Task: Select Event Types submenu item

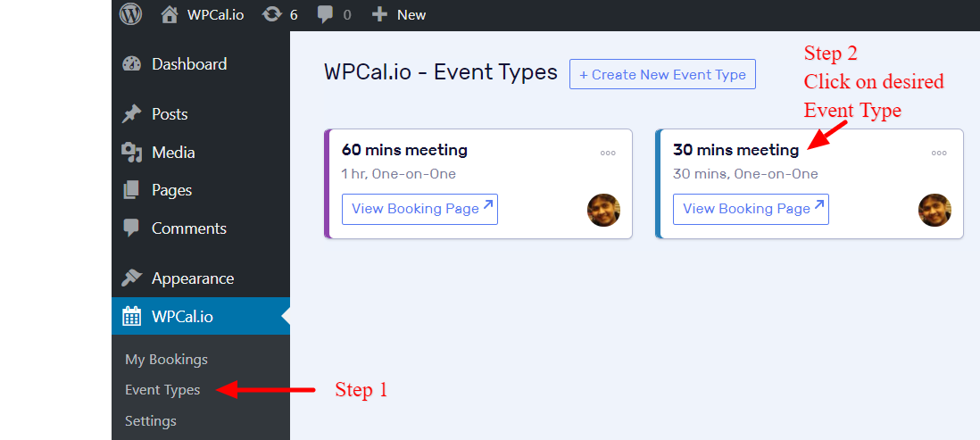Action: [x=162, y=390]
